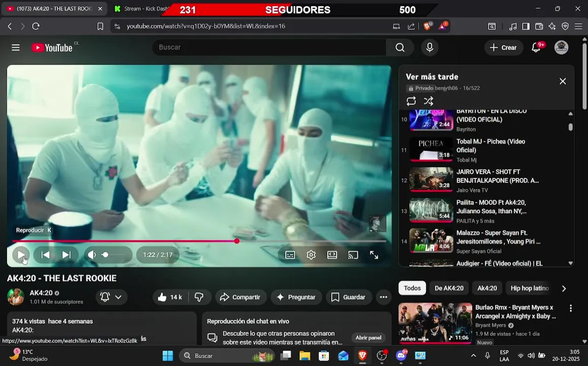Open Brave Shields lion icon

[427, 26]
